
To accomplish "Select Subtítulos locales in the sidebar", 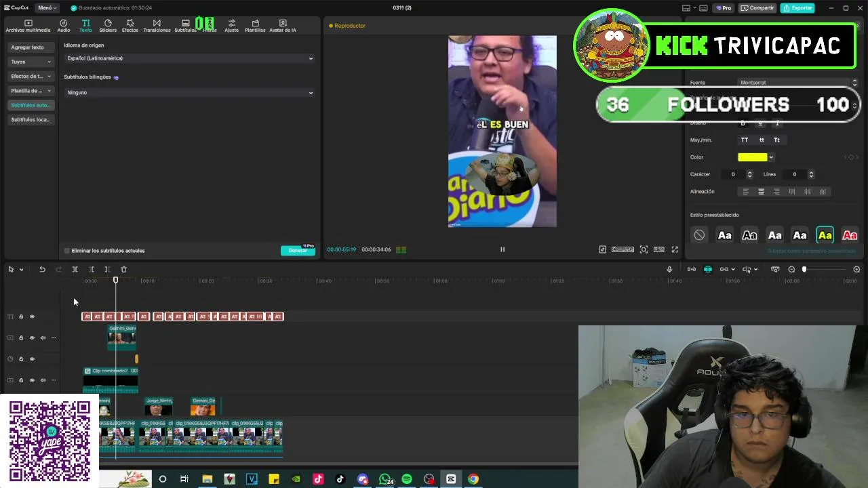I will pos(31,119).
